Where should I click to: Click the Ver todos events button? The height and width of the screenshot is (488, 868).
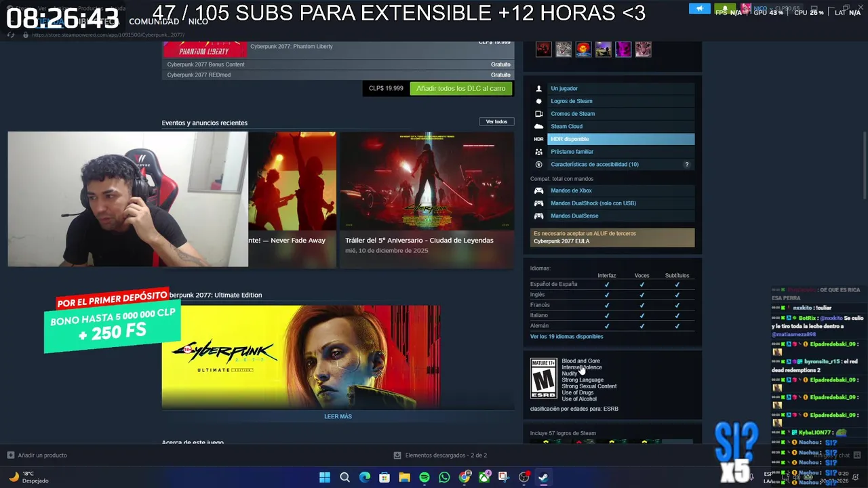coord(496,121)
